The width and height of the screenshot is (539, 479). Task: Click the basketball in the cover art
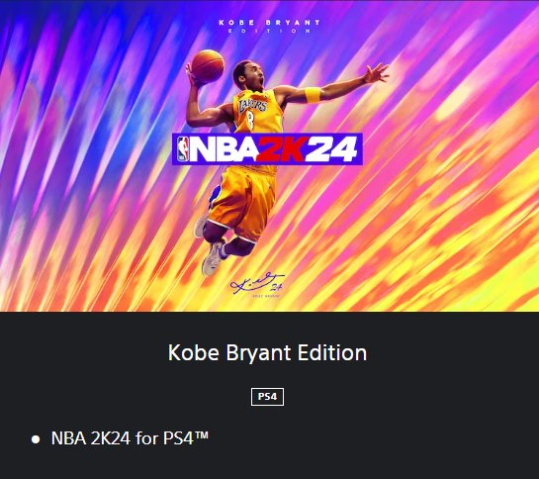[x=208, y=66]
